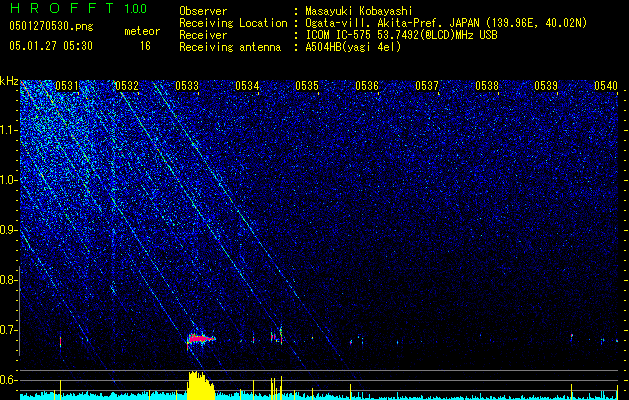629x400 pixels.
Task: Click the large red meteor echo near 0533
Action: tap(201, 339)
